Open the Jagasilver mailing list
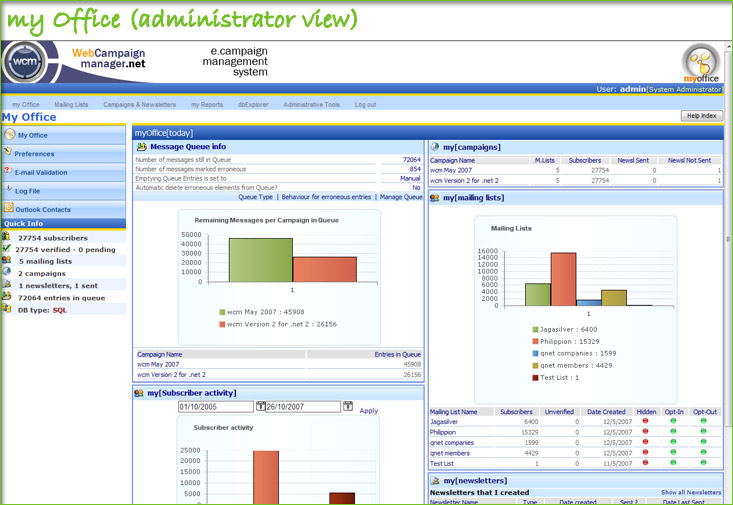The height and width of the screenshot is (505, 733). (x=444, y=422)
